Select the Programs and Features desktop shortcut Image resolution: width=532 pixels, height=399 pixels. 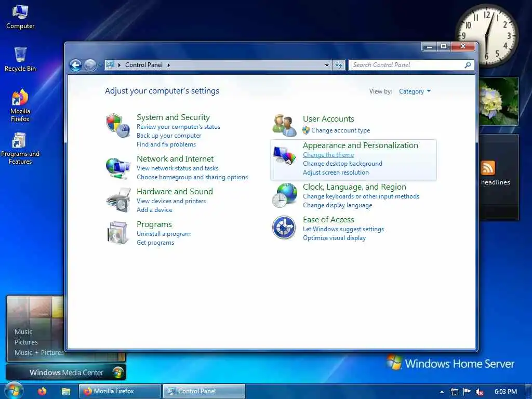click(20, 149)
